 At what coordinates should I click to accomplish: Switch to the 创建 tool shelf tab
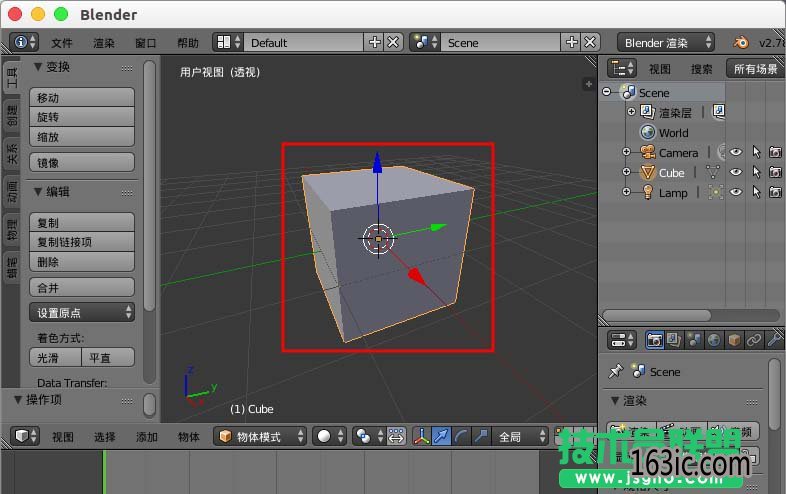pyautogui.click(x=12, y=115)
